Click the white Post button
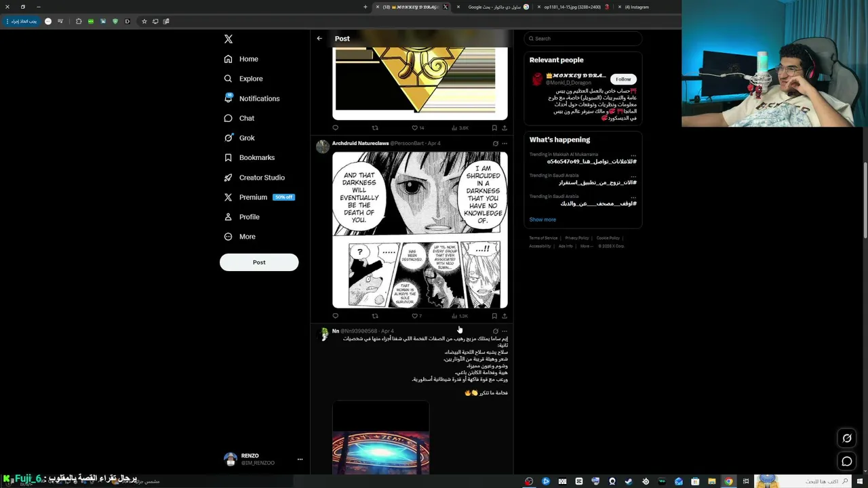This screenshot has height=488, width=868. pyautogui.click(x=259, y=262)
